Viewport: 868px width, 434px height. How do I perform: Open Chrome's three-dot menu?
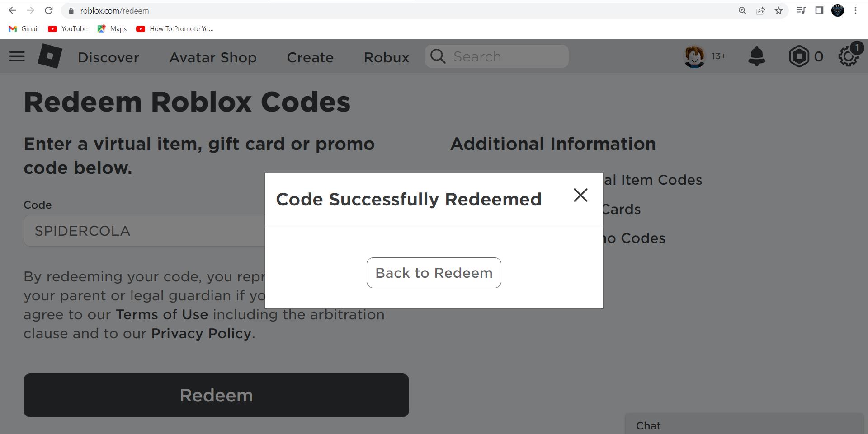[855, 11]
